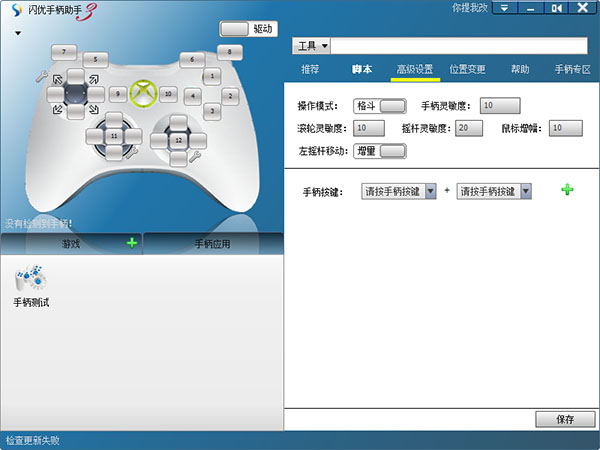Click gamepad button 3 on controller

[x=212, y=111]
